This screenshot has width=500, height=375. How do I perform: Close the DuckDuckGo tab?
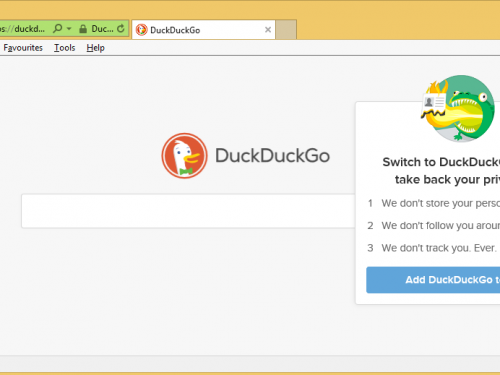point(268,30)
